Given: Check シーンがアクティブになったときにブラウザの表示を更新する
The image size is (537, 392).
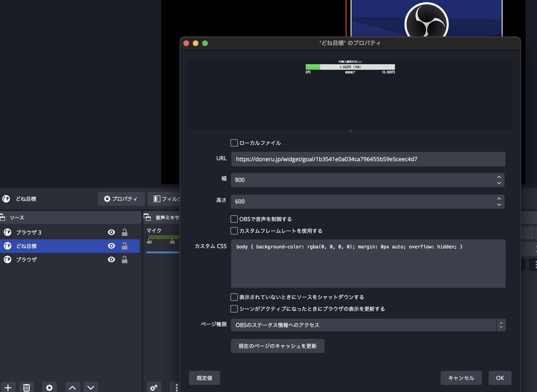Looking at the screenshot, I should 234,309.
